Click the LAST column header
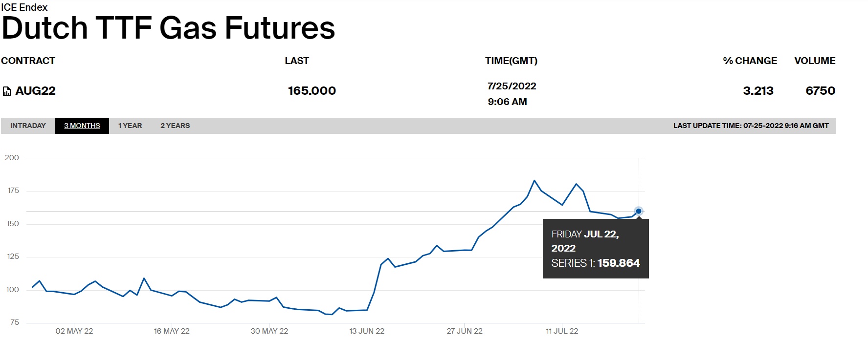The image size is (868, 341). (297, 61)
